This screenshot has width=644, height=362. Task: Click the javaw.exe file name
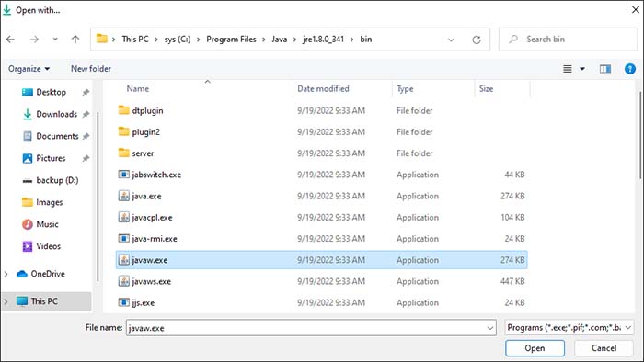coord(149,260)
